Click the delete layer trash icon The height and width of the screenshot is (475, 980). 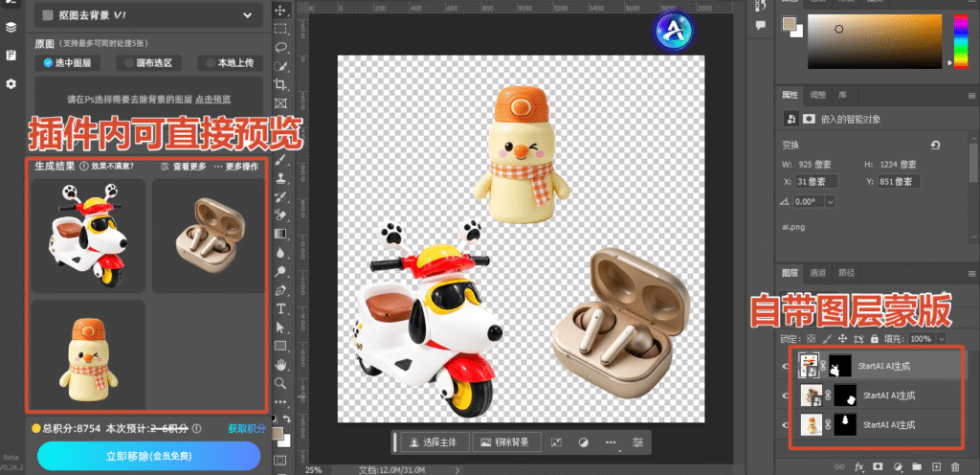pos(955,466)
